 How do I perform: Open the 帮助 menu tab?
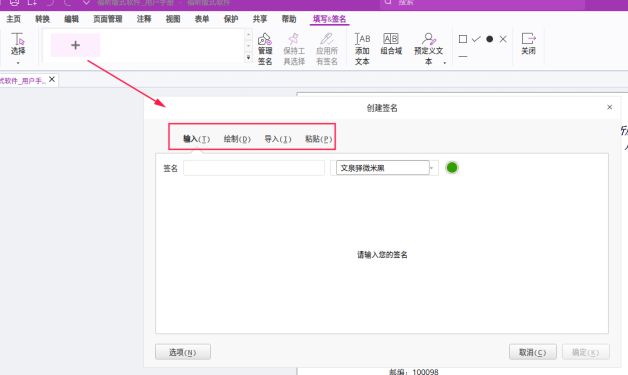(x=289, y=19)
